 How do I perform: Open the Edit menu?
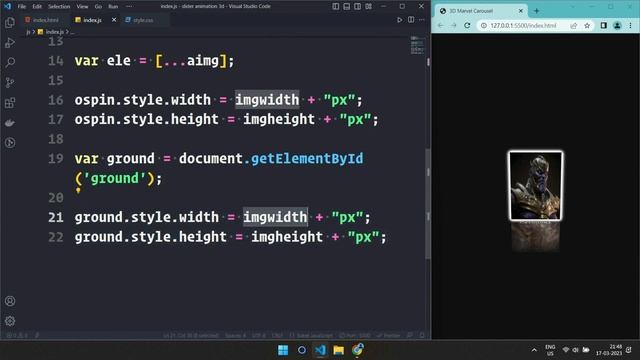tap(37, 7)
